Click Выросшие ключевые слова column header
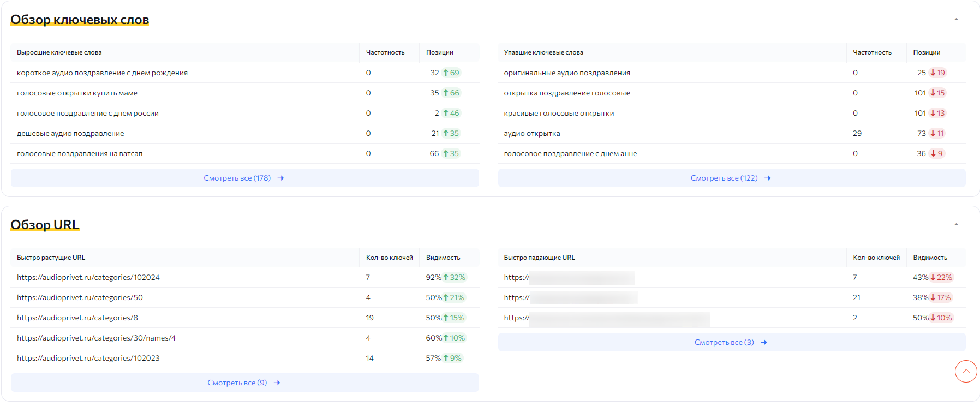The width and height of the screenshot is (980, 406). click(x=59, y=52)
